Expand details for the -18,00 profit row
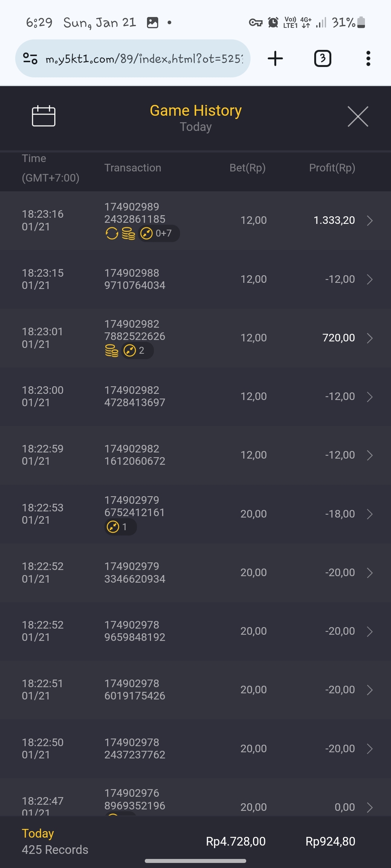The image size is (391, 868). [x=369, y=514]
